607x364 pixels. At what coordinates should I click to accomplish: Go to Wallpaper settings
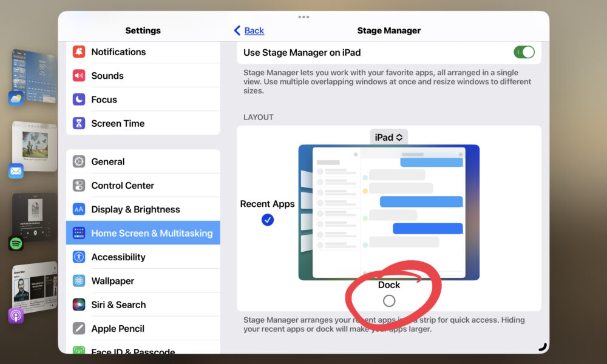(143, 281)
